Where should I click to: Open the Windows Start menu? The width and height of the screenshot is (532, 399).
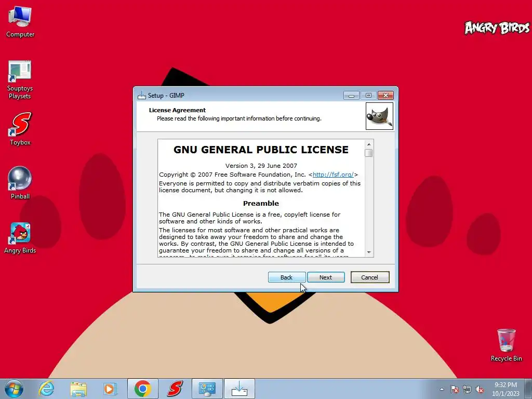[14, 389]
